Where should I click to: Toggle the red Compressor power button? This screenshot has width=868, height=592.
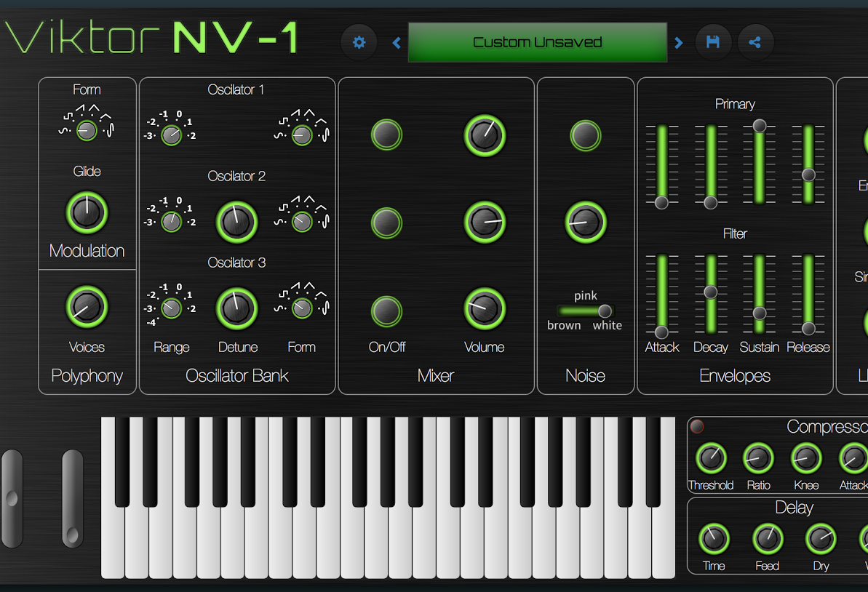(697, 427)
